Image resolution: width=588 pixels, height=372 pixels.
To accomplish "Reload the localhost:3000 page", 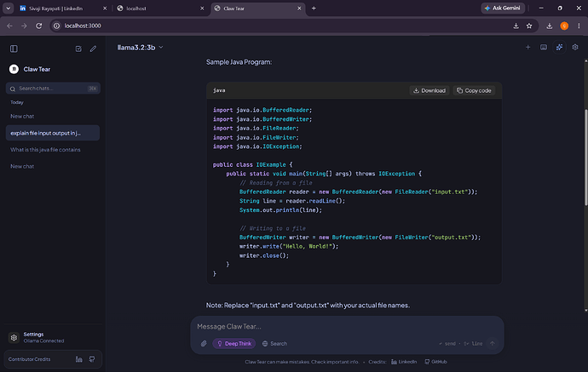I will (38, 26).
